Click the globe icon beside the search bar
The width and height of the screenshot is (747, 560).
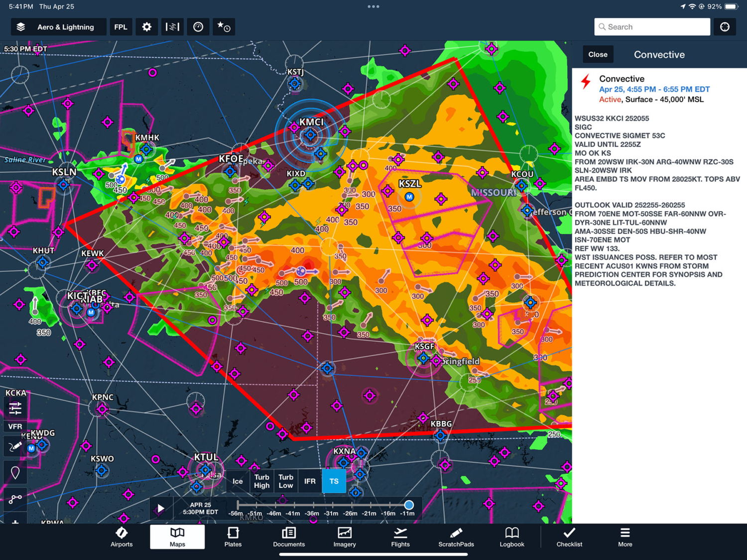[725, 26]
